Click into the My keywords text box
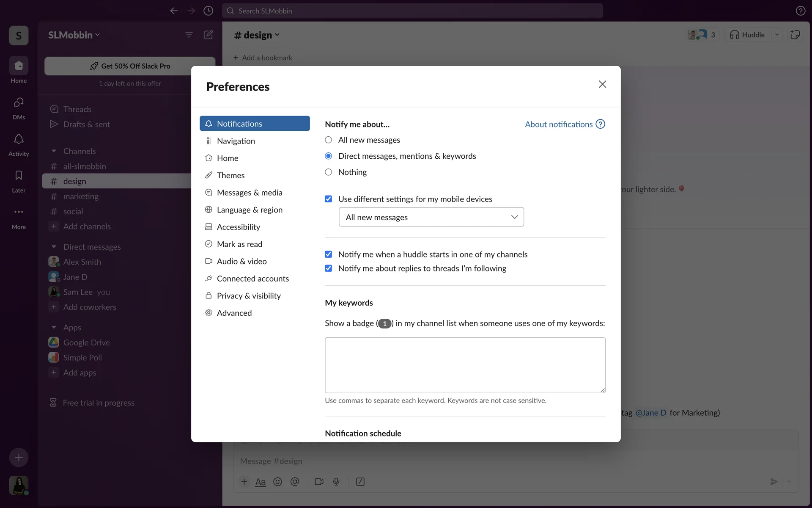This screenshot has height=508, width=812. [x=465, y=365]
